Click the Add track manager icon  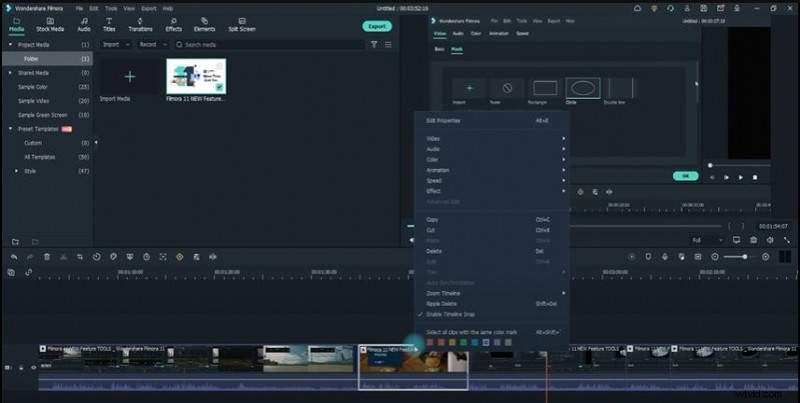click(11, 272)
